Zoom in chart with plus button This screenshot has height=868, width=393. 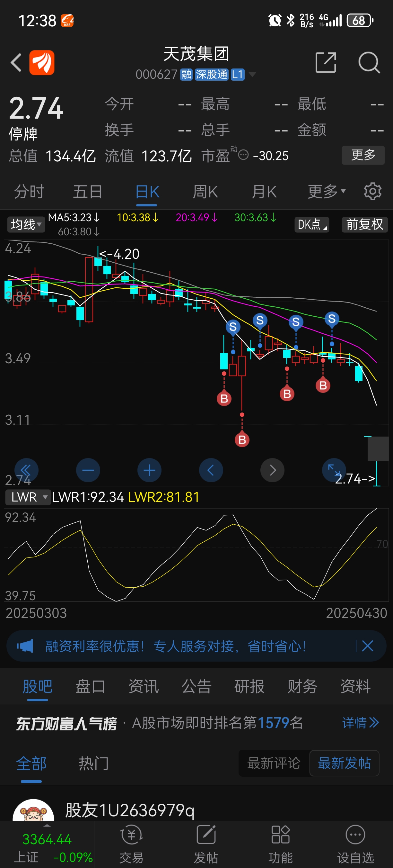point(149,470)
